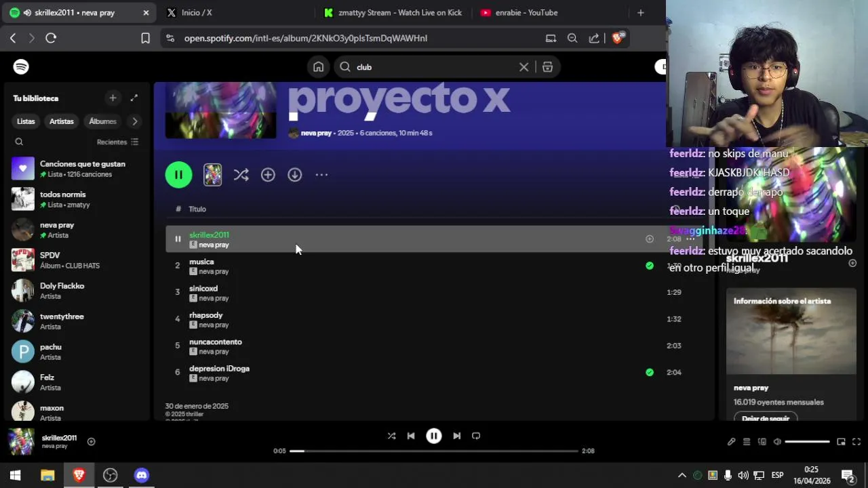Search inside library with magnifier icon

[19, 142]
